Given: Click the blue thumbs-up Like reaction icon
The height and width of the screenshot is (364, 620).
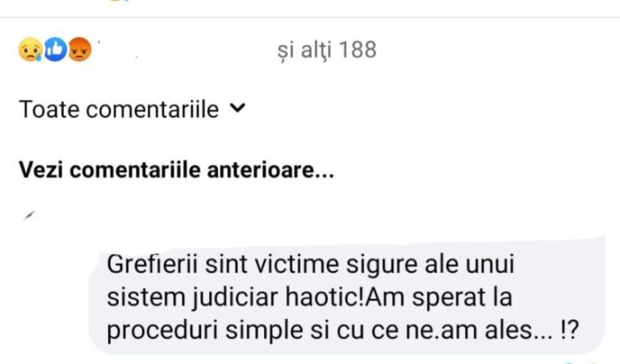Looking at the screenshot, I should click(55, 49).
